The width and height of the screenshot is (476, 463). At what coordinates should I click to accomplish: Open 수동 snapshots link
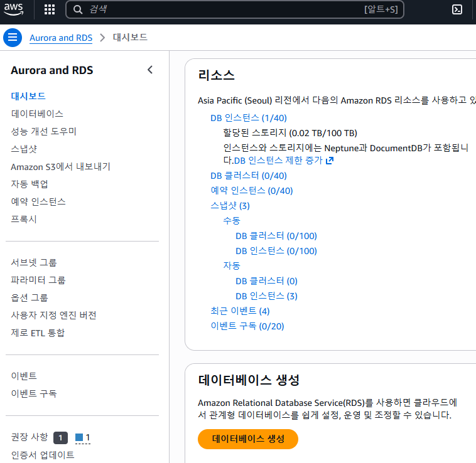click(232, 221)
